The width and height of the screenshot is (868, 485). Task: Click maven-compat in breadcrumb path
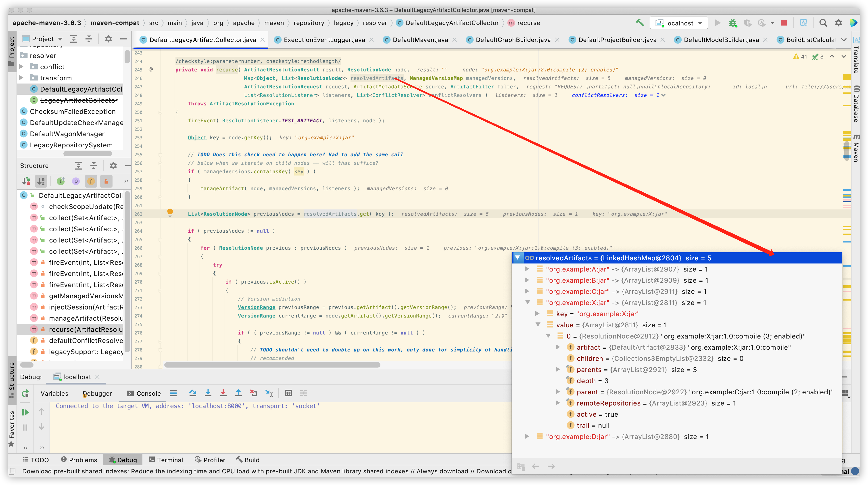[x=115, y=23]
